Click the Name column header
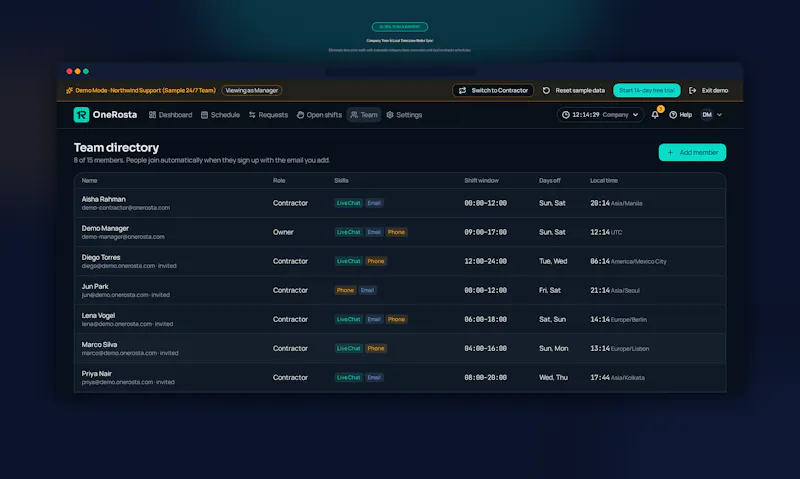Viewport: 800px width, 479px height. pyautogui.click(x=89, y=181)
